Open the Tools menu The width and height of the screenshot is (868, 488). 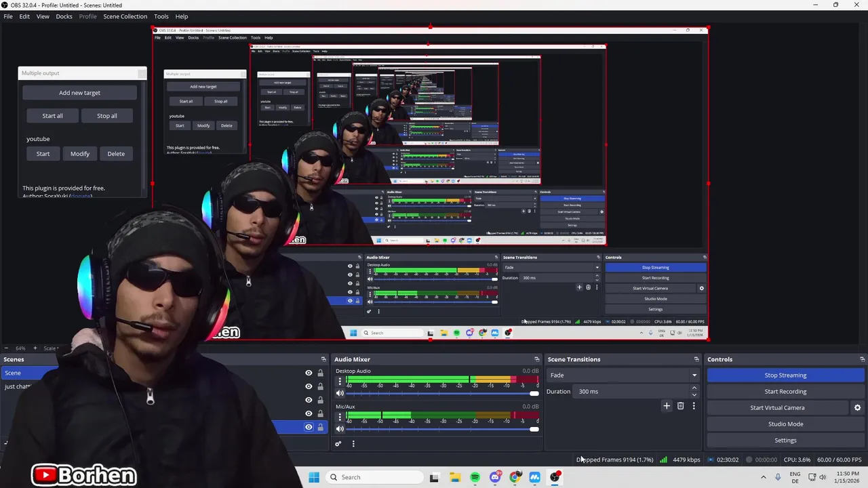point(161,16)
